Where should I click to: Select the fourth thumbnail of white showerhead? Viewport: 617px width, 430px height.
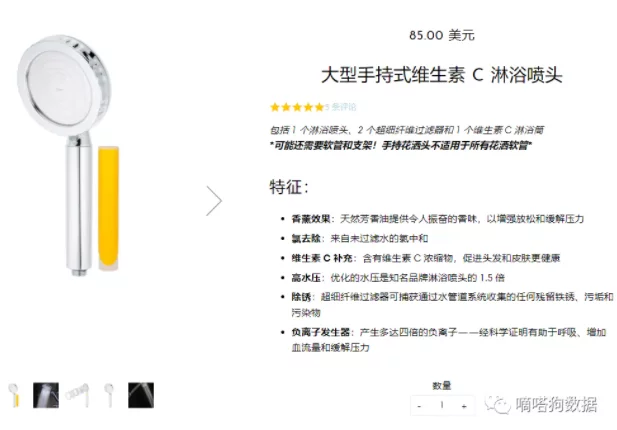click(109, 395)
